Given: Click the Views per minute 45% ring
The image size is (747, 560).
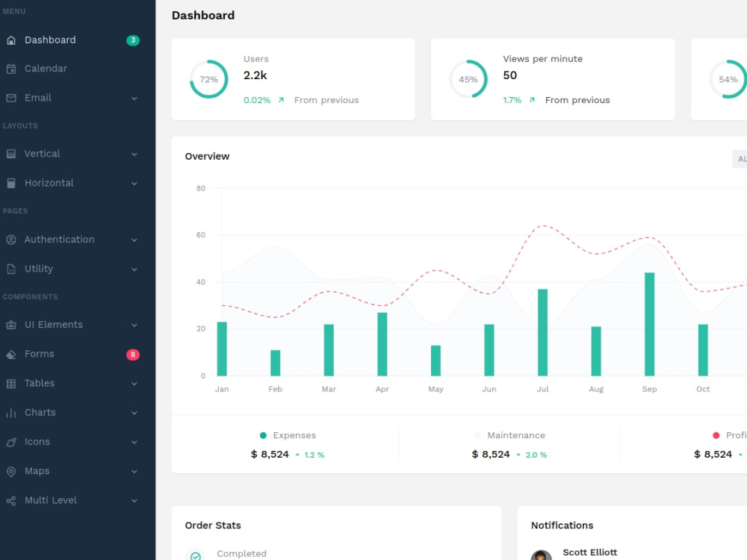Looking at the screenshot, I should [x=468, y=80].
